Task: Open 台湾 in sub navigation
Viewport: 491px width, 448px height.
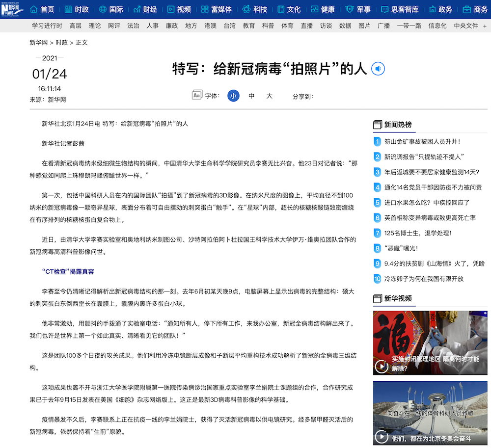Action: click(229, 26)
